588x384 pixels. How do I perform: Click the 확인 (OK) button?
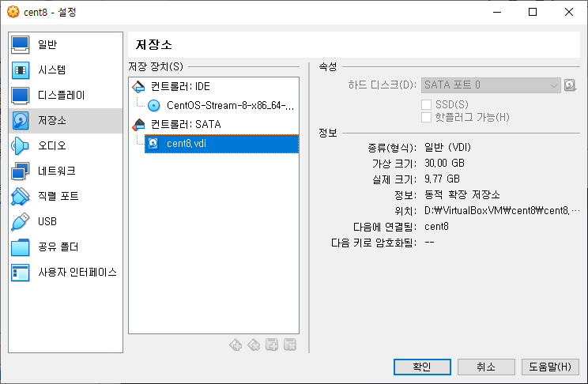click(x=422, y=367)
